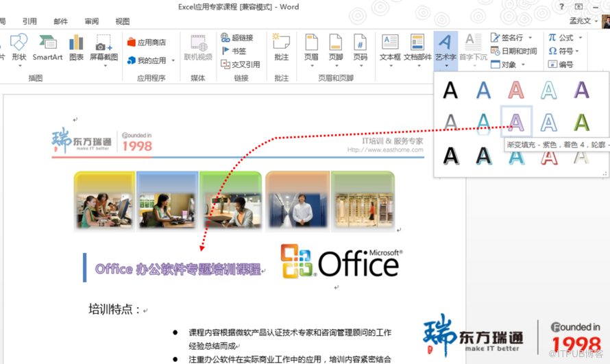610x364 pixels.
Task: Insert a 文本框 text box
Action: pos(390,49)
